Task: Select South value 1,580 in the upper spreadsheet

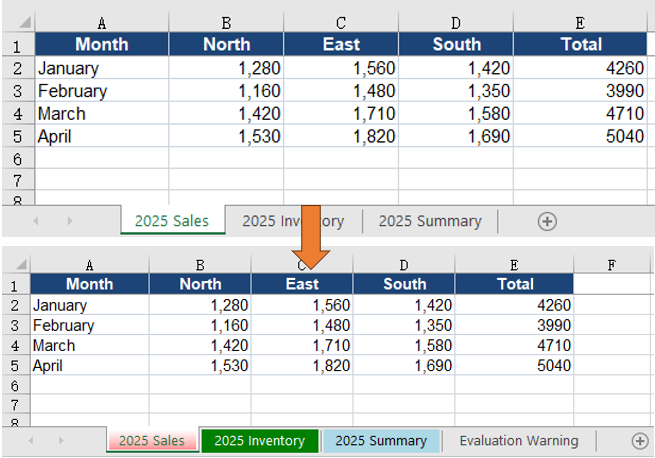Action: pyautogui.click(x=456, y=113)
